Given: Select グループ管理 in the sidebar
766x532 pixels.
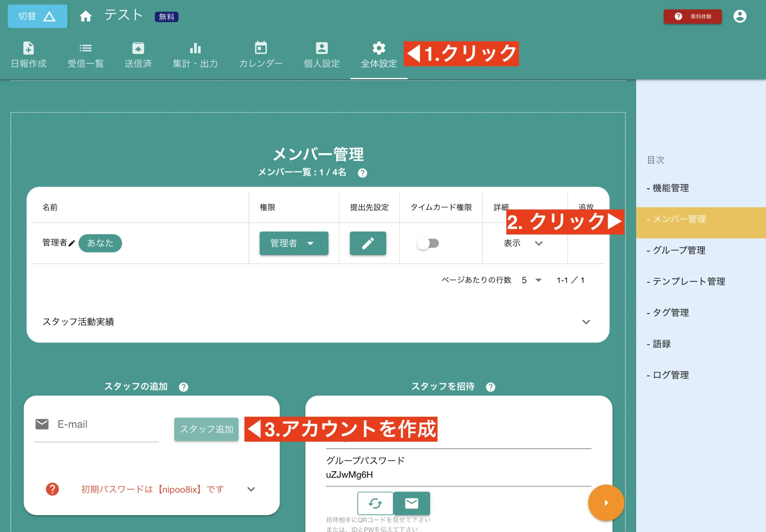Looking at the screenshot, I should click(x=679, y=250).
